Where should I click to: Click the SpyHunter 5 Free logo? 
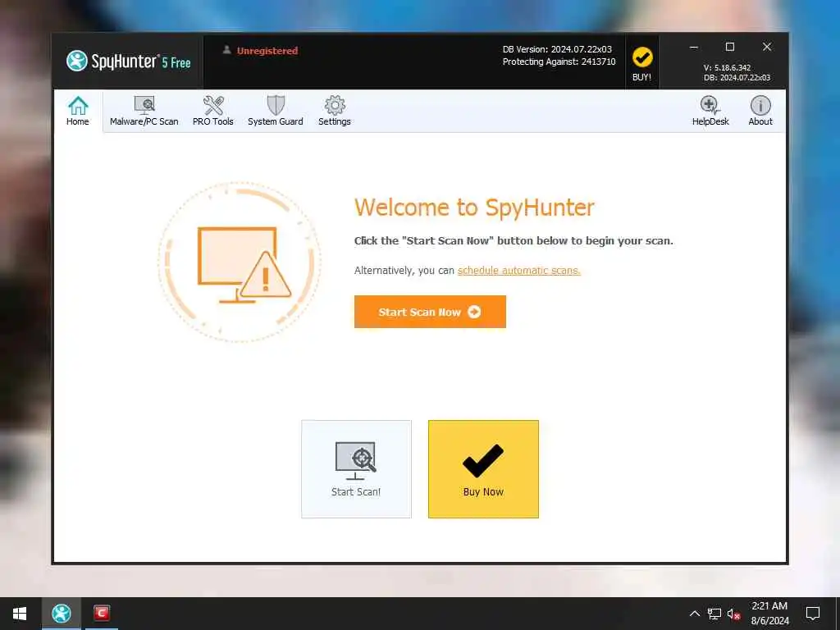pos(129,61)
